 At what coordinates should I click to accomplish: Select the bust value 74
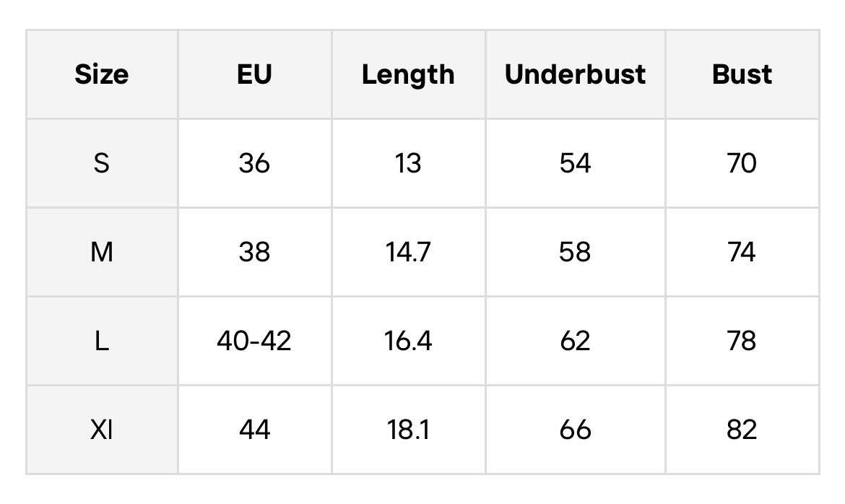742,252
